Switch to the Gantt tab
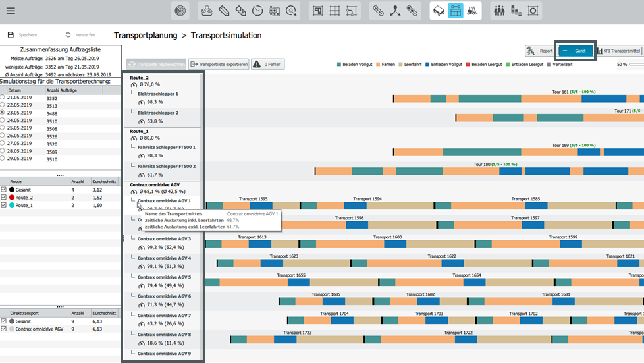The image size is (644, 363). pos(576,51)
